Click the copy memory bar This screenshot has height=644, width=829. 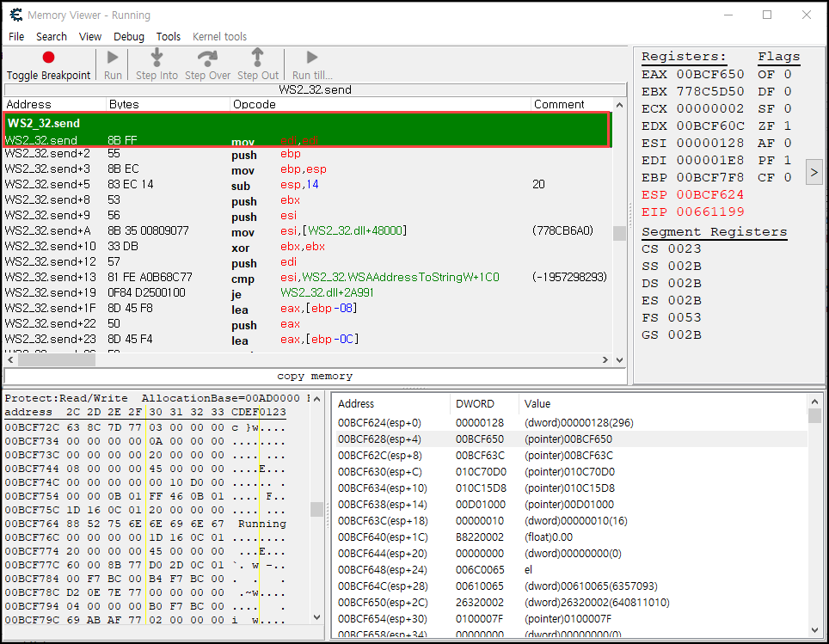click(x=315, y=376)
